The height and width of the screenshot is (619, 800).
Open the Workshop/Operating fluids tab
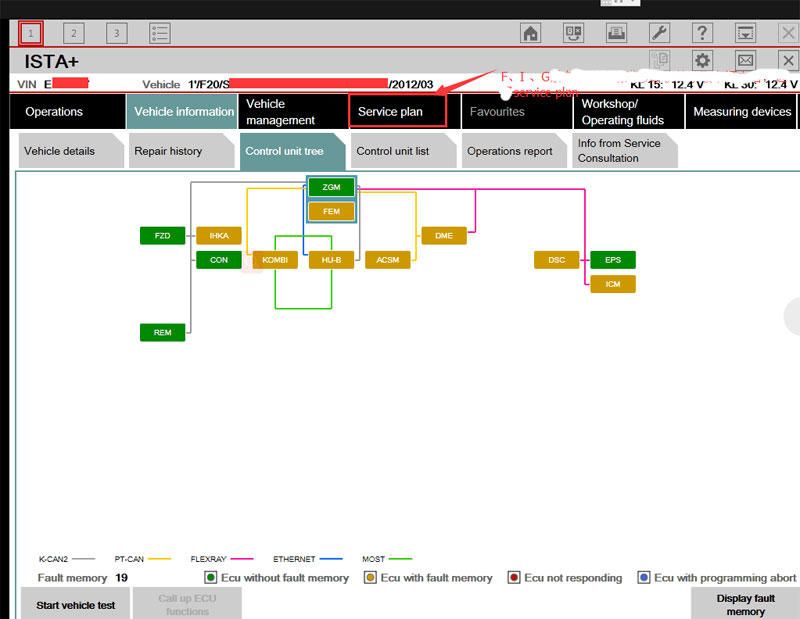[x=629, y=112]
